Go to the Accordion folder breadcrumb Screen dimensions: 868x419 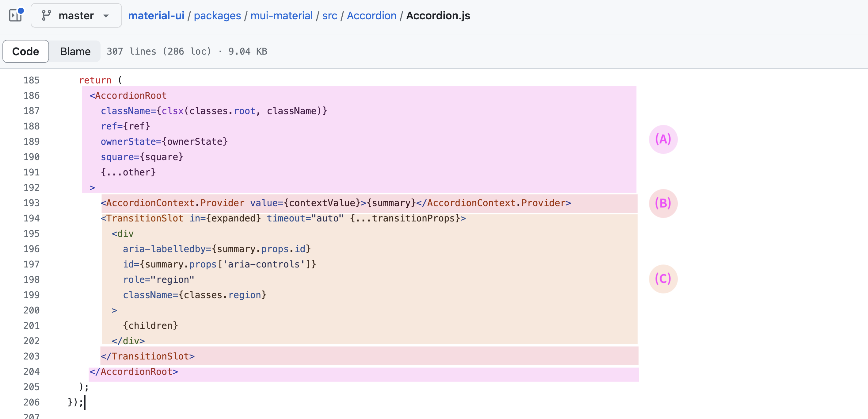coord(371,16)
